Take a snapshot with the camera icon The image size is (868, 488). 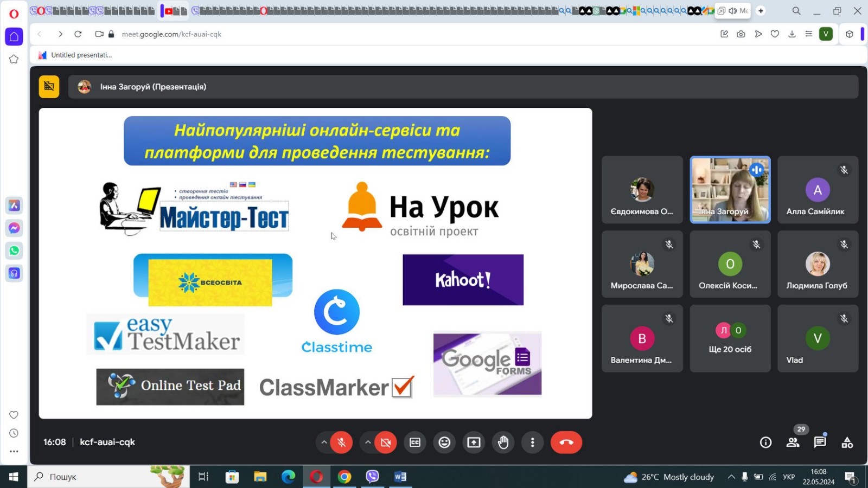(741, 34)
